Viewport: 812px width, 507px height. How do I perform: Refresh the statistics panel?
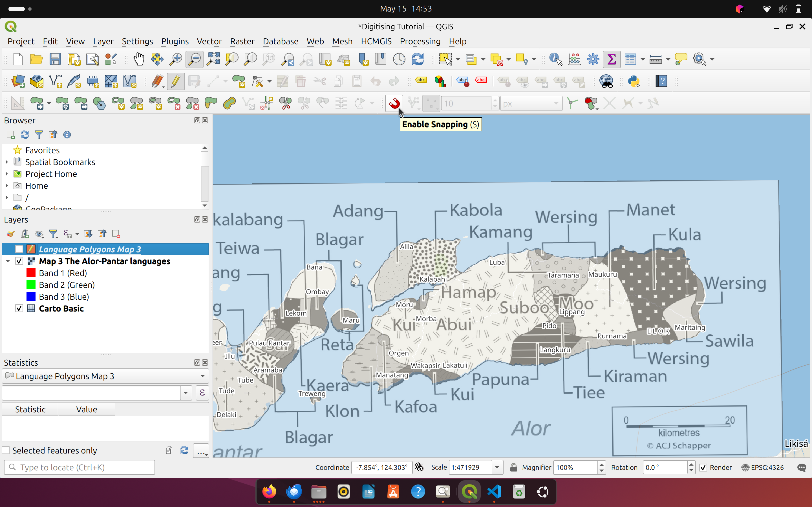click(184, 450)
